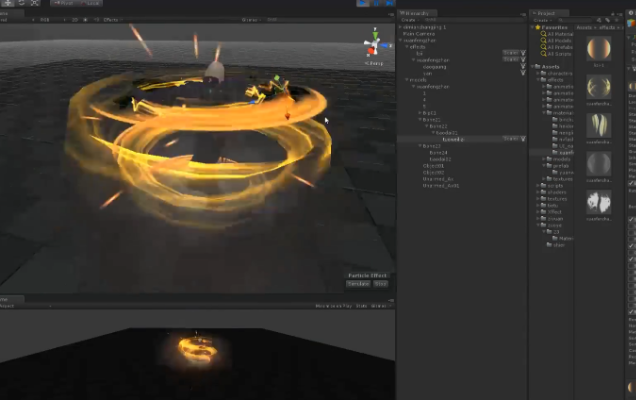Image resolution: width=636 pixels, height=400 pixels.
Task: Select All Prefabs saved search
Action: 560,46
